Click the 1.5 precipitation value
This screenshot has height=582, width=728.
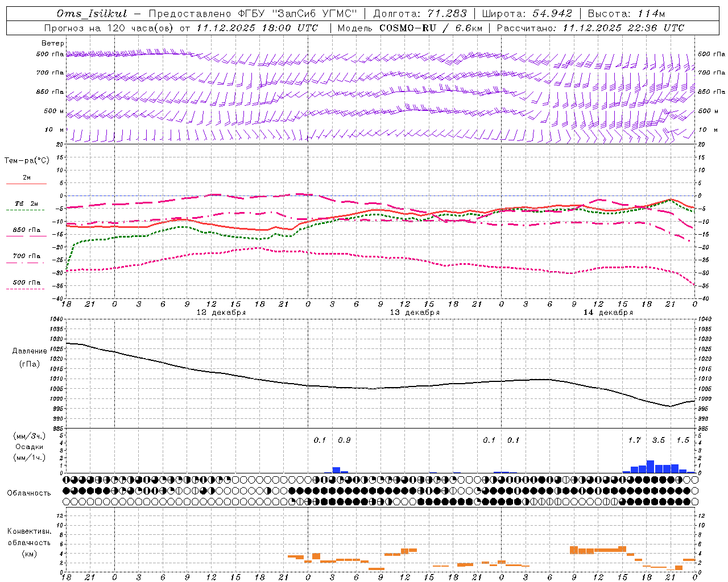tap(682, 440)
